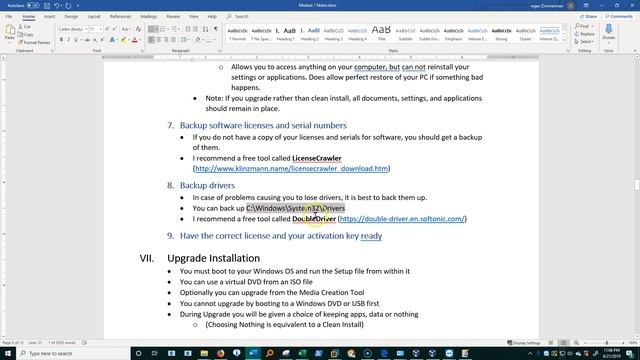Toggle Subscript formatting
This screenshot has height=360, width=640.
[x=95, y=40]
